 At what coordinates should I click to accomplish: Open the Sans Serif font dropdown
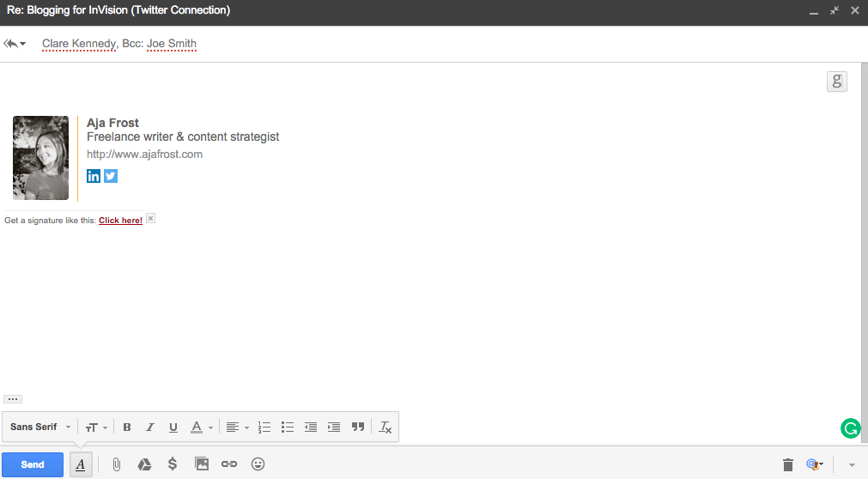[x=40, y=427]
